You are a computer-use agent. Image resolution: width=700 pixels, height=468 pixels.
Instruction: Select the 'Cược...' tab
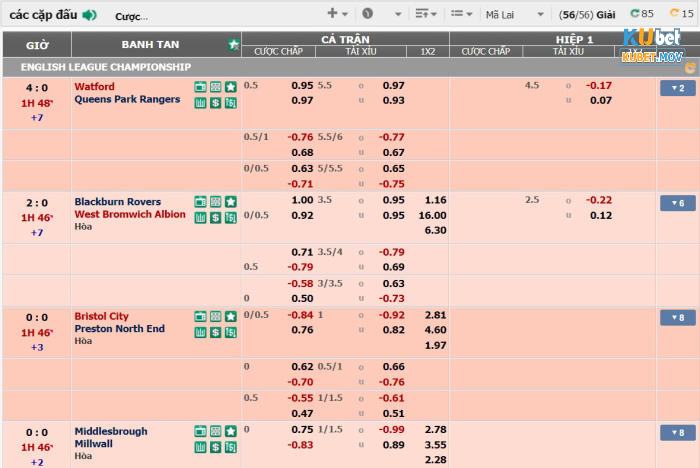[x=131, y=17]
